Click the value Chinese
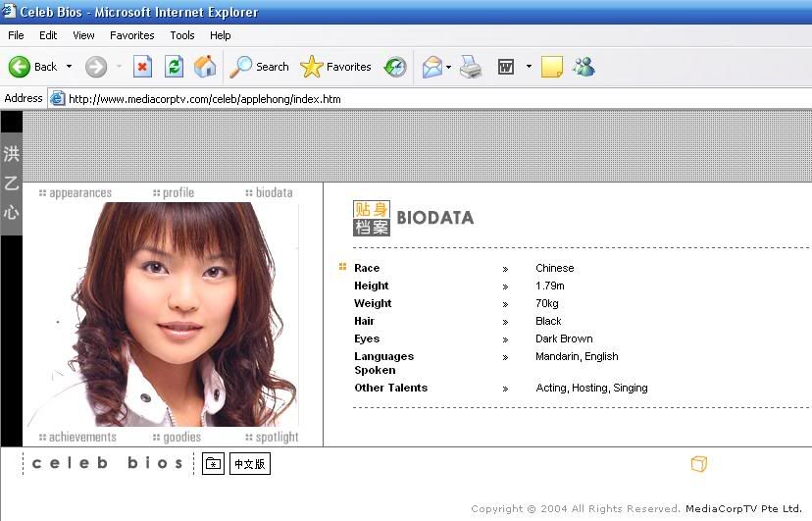Screen dimensions: 812x521 (x=555, y=268)
